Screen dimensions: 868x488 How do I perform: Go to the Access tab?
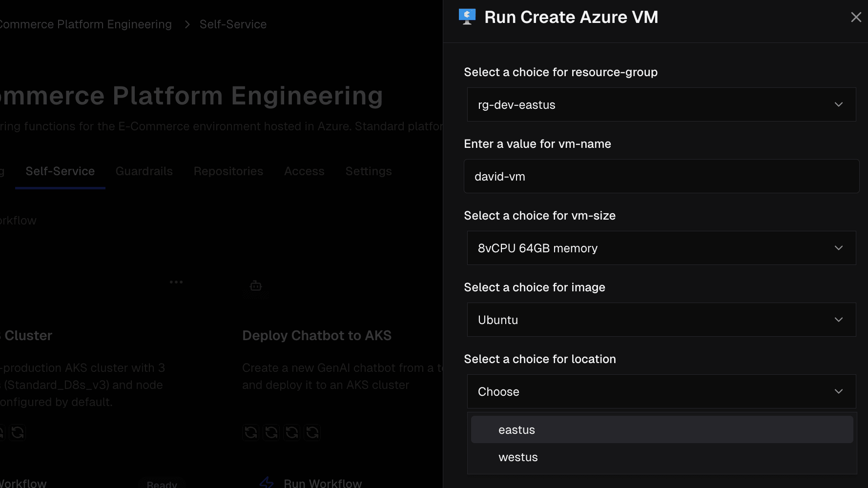(304, 171)
